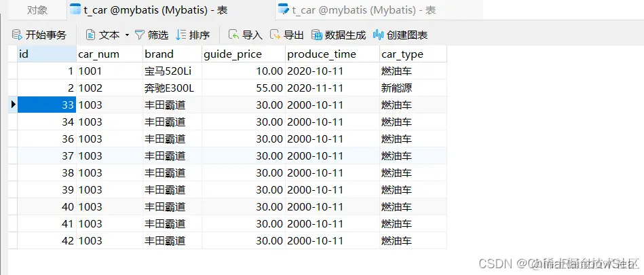Screen dimensions: 644x275
Task: Select the active t_car @mybatis table tab
Action: click(x=170, y=10)
